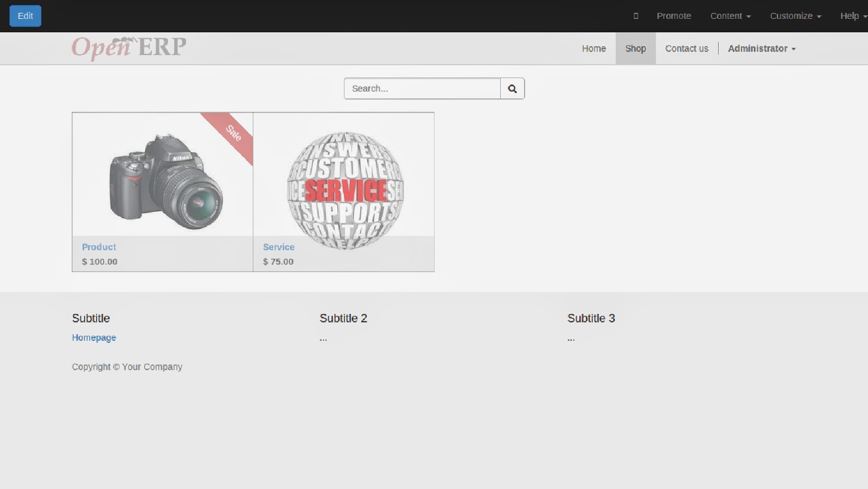The width and height of the screenshot is (868, 489).
Task: Open the Service globe image
Action: click(345, 190)
